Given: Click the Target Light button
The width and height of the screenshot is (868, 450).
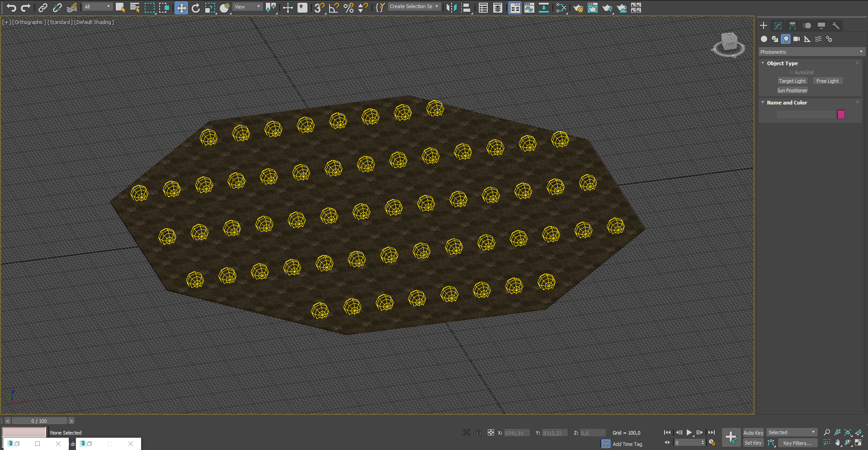Looking at the screenshot, I should coord(792,81).
